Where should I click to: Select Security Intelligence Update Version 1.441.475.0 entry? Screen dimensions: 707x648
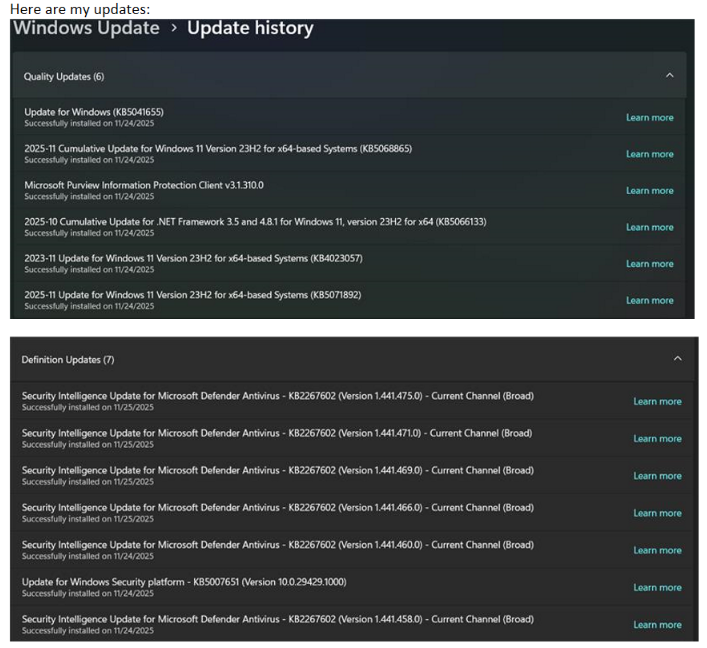coord(352,401)
